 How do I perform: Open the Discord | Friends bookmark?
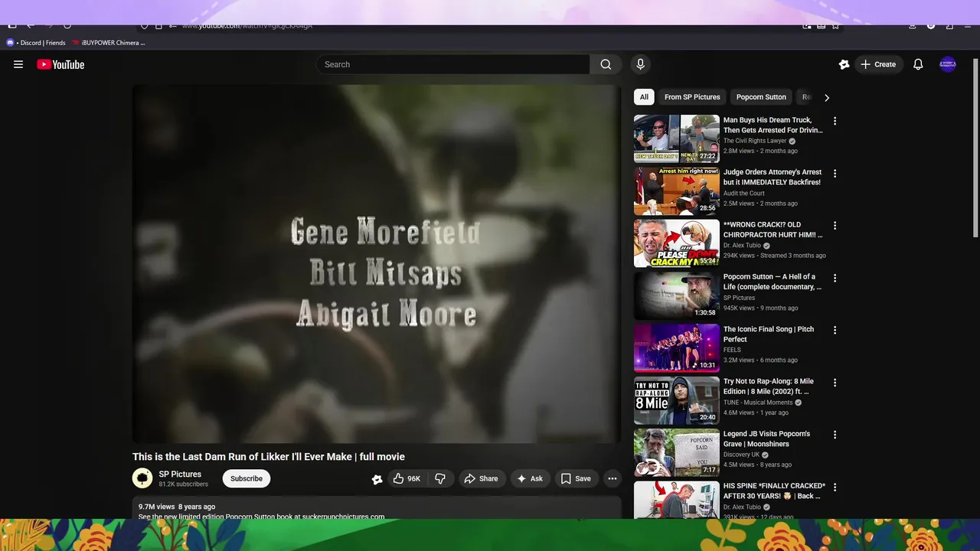coord(36,43)
